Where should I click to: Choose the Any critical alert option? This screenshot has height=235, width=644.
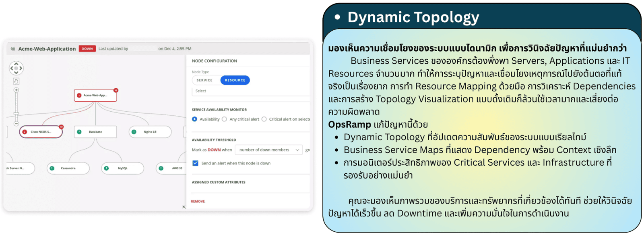point(225,119)
